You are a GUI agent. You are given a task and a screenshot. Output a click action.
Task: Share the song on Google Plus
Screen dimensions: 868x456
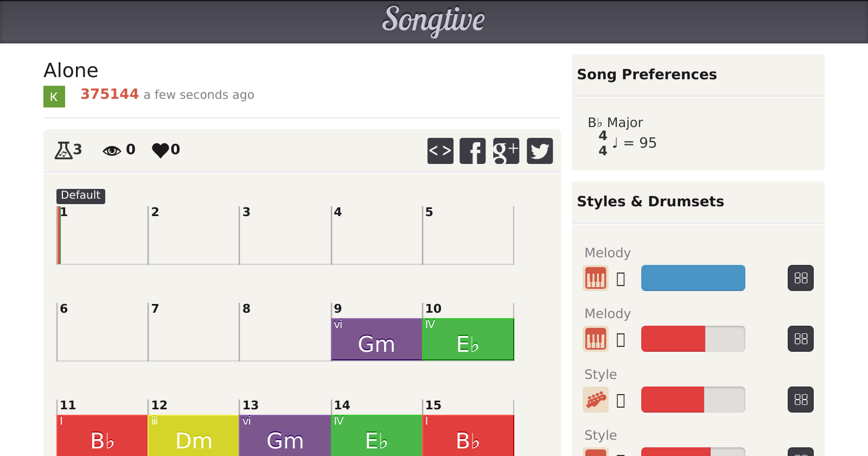coord(506,151)
